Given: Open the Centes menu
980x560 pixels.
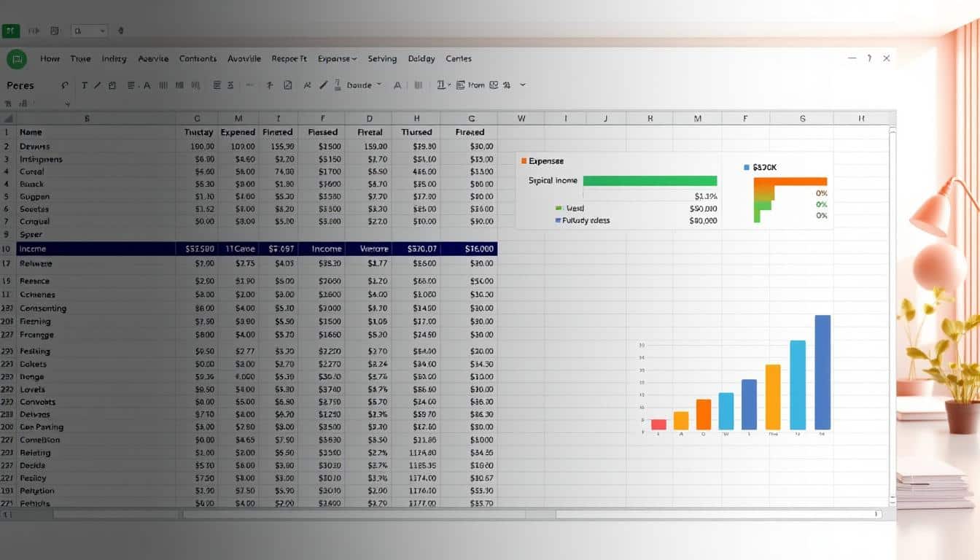Looking at the screenshot, I should pos(459,59).
